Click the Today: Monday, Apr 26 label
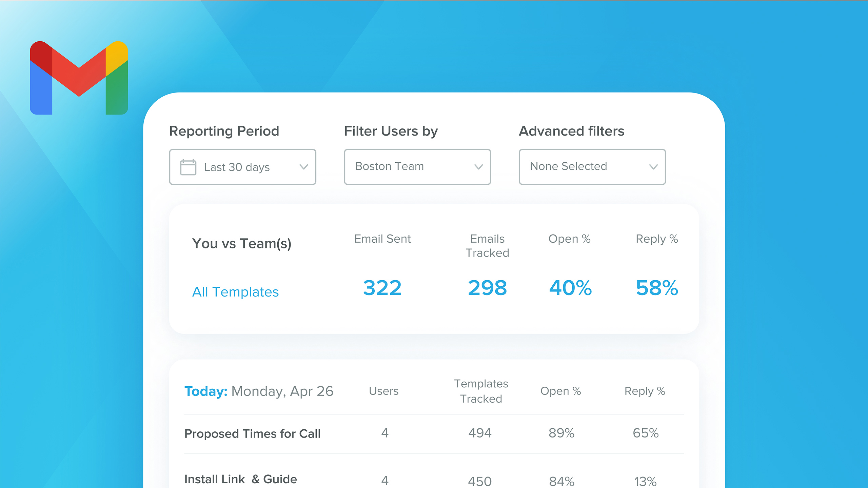Screen dimensions: 868x488 click(259, 391)
